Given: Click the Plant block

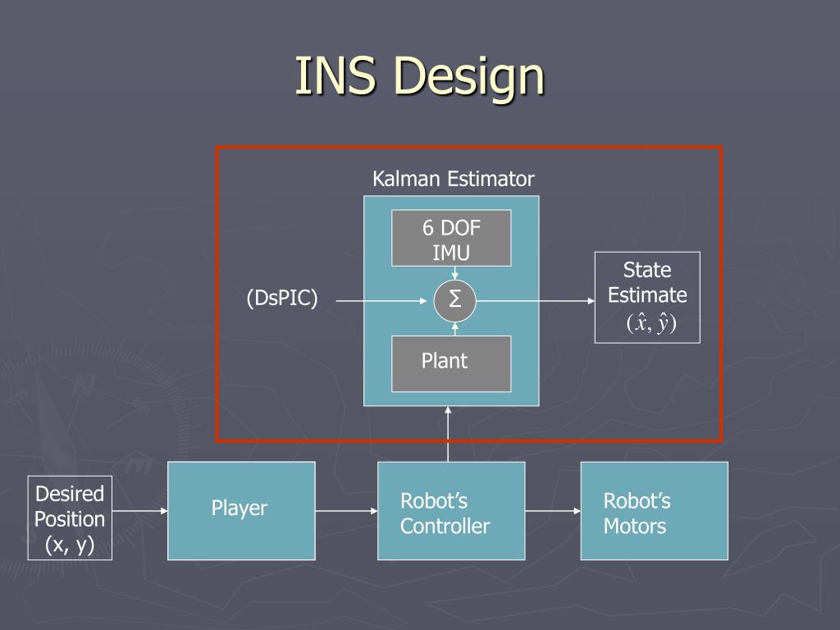Looking at the screenshot, I should pos(451,363).
